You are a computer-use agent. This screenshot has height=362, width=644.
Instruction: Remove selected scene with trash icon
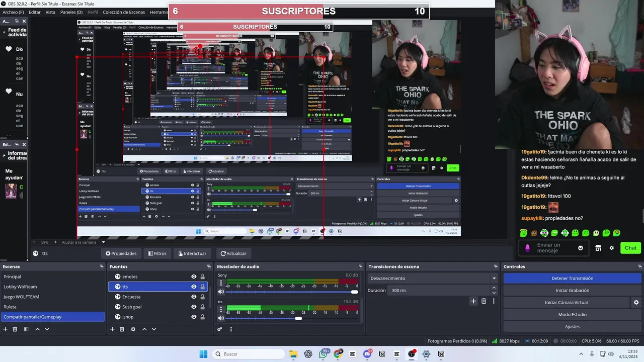[15, 329]
